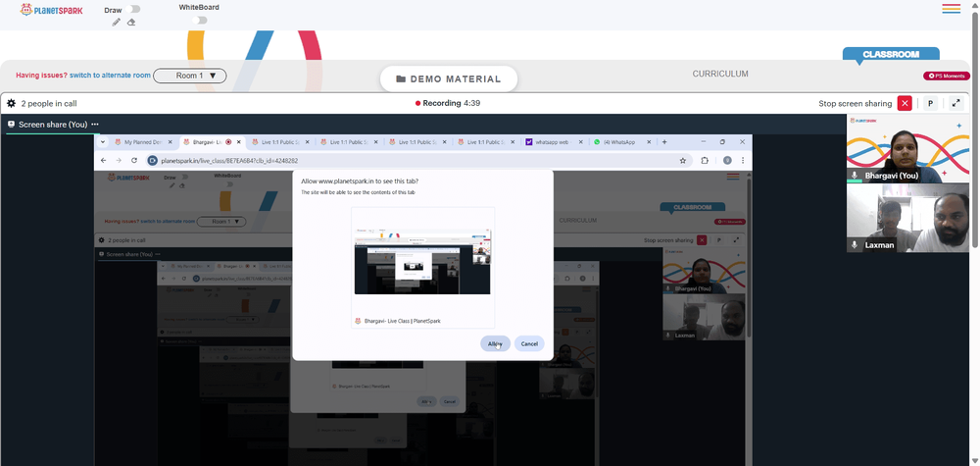Click the PS Moments badge
The height and width of the screenshot is (466, 980).
click(x=947, y=76)
